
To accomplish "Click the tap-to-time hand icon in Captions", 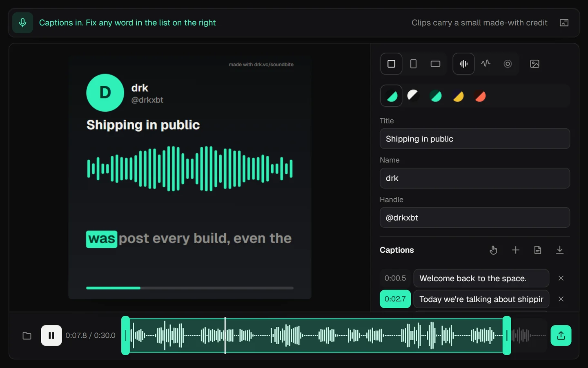I will coord(493,250).
